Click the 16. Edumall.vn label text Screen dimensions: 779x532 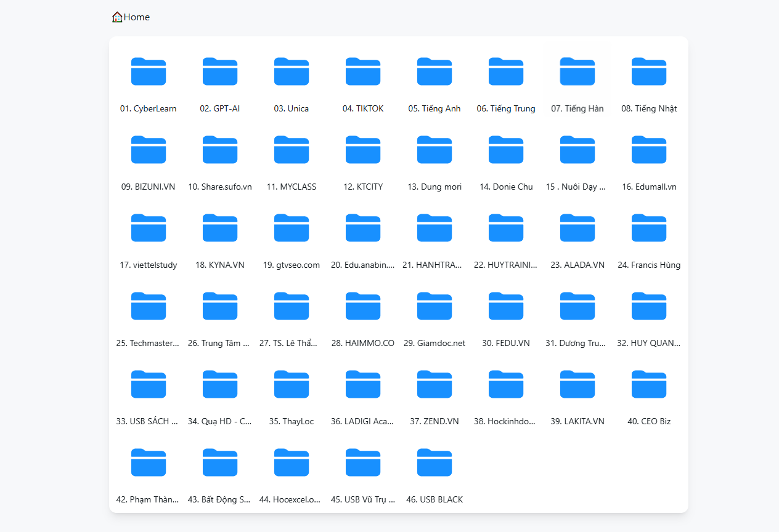coord(649,187)
